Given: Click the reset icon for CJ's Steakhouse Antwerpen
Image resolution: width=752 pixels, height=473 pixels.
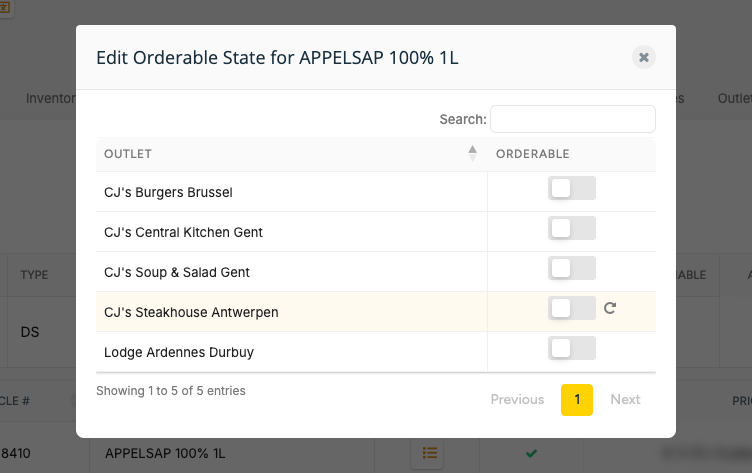Looking at the screenshot, I should point(610,308).
